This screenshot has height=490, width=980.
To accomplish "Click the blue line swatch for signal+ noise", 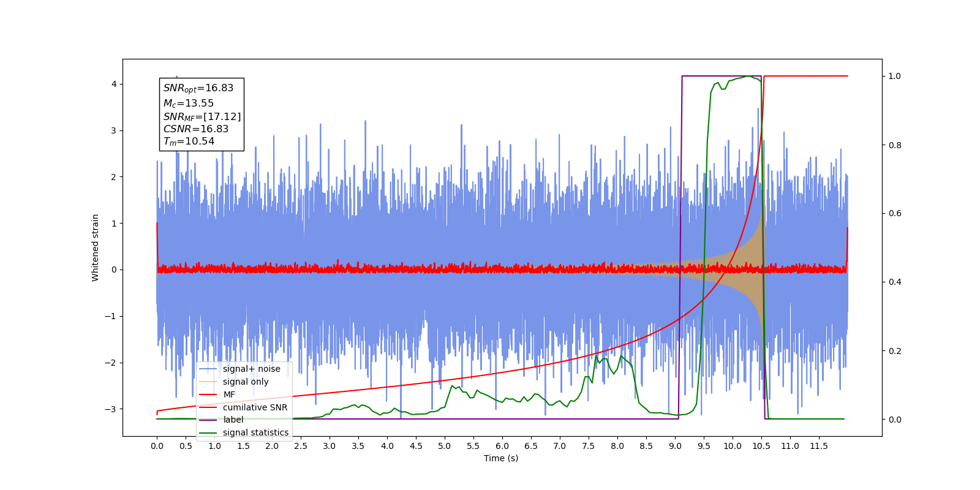I will (x=208, y=369).
